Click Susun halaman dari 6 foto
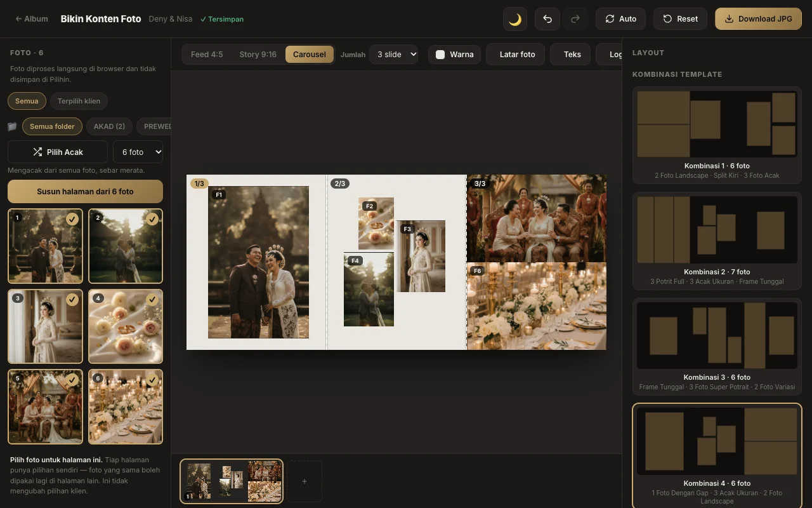 point(85,191)
